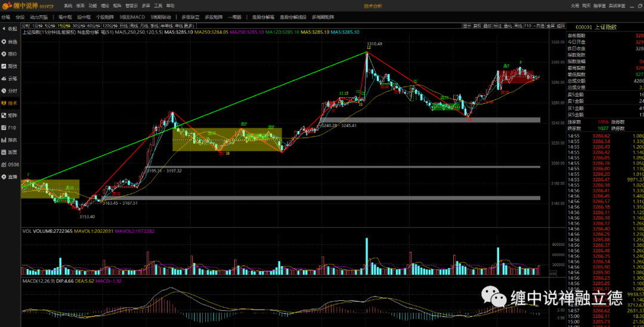Toggle 多级联立 view
The image size is (644, 327).
(x=191, y=17)
